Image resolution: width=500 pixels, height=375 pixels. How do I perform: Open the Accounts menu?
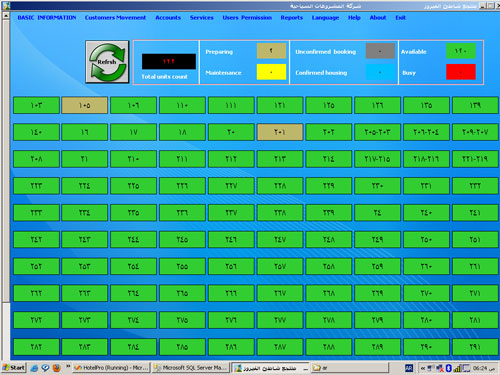(168, 18)
